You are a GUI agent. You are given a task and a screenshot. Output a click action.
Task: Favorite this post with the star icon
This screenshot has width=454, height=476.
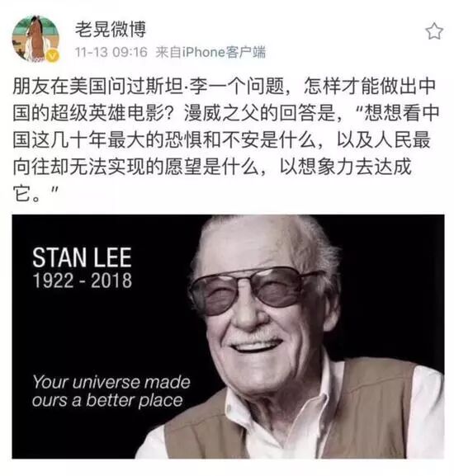pos(434,31)
